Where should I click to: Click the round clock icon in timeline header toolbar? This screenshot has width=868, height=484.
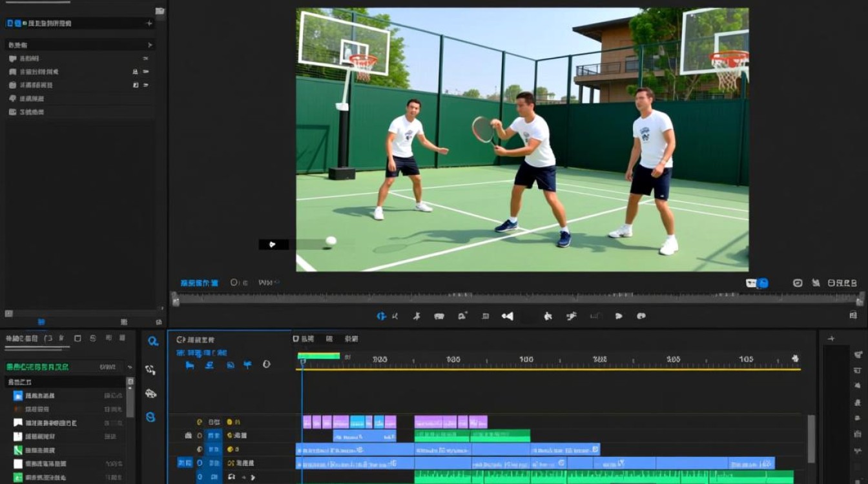click(x=266, y=365)
